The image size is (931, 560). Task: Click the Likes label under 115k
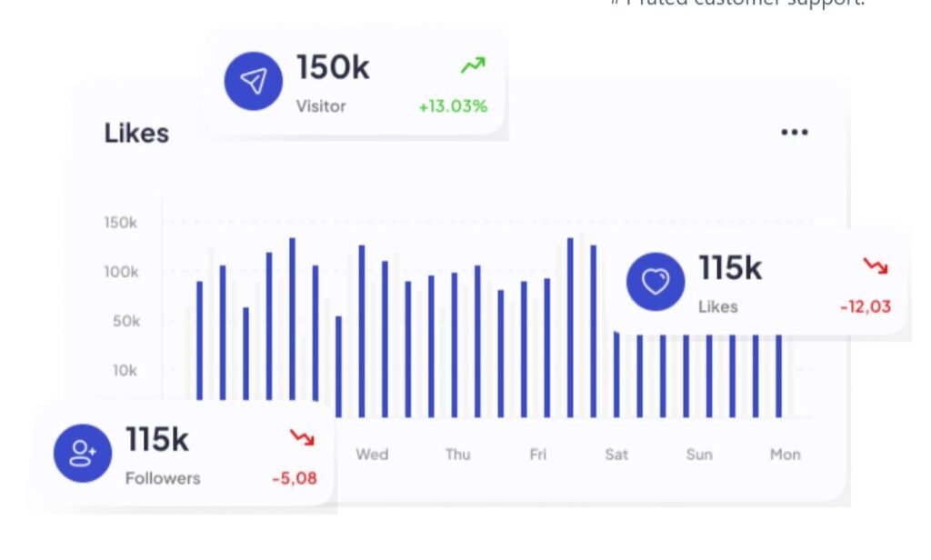[718, 307]
